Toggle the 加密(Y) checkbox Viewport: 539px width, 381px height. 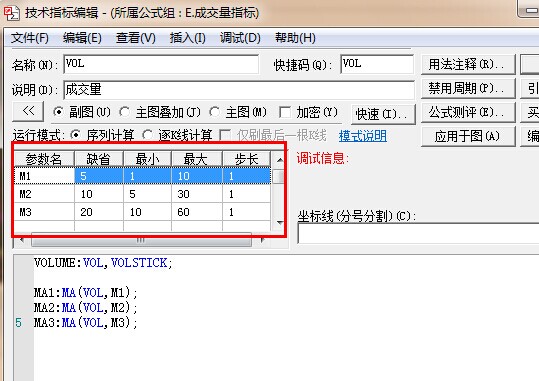[285, 112]
